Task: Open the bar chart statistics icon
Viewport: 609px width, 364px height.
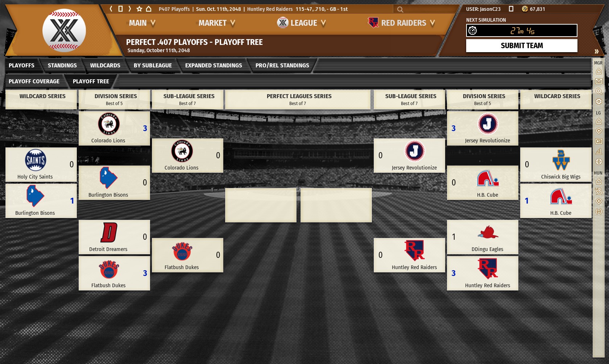Action: point(599,151)
